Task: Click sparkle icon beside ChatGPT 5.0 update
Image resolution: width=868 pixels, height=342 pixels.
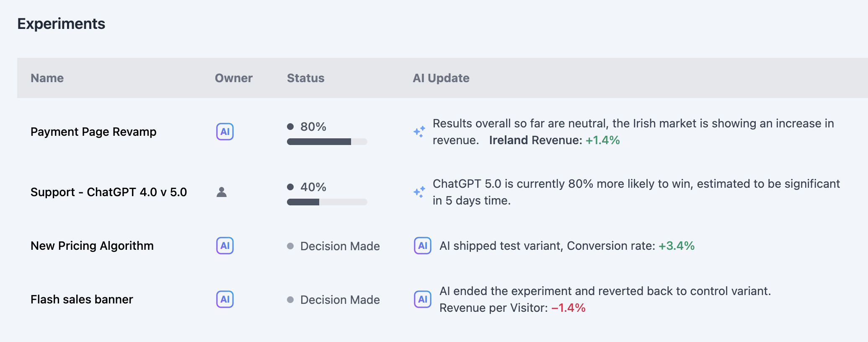Action: click(419, 192)
